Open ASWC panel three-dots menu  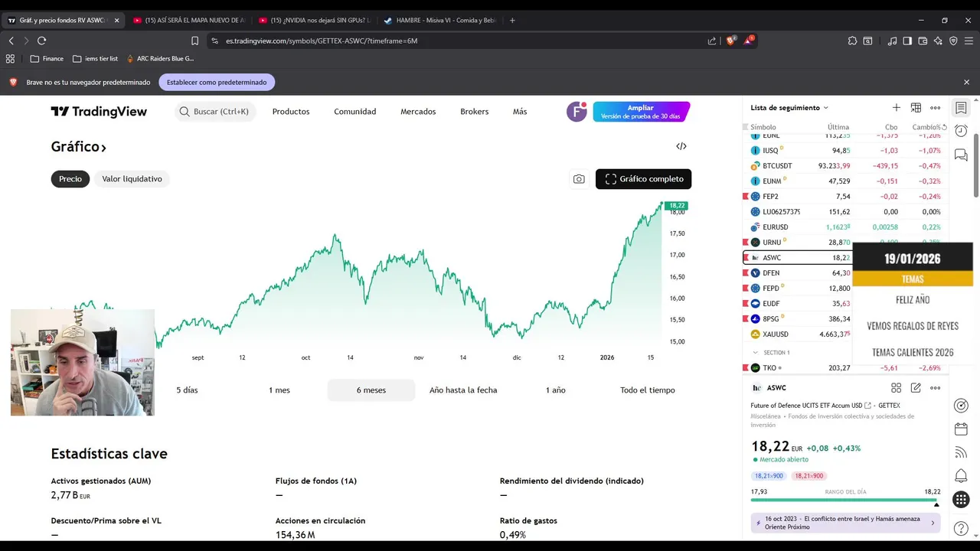click(x=936, y=388)
